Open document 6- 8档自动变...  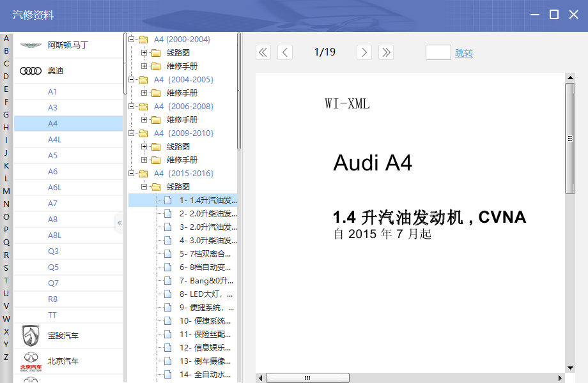click(205, 267)
